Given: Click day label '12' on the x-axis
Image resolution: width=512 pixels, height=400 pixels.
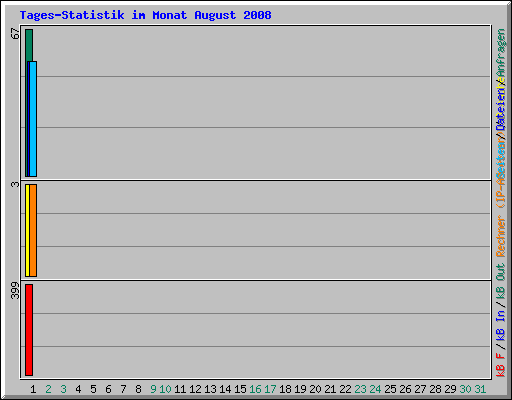Looking at the screenshot, I should [195, 389].
